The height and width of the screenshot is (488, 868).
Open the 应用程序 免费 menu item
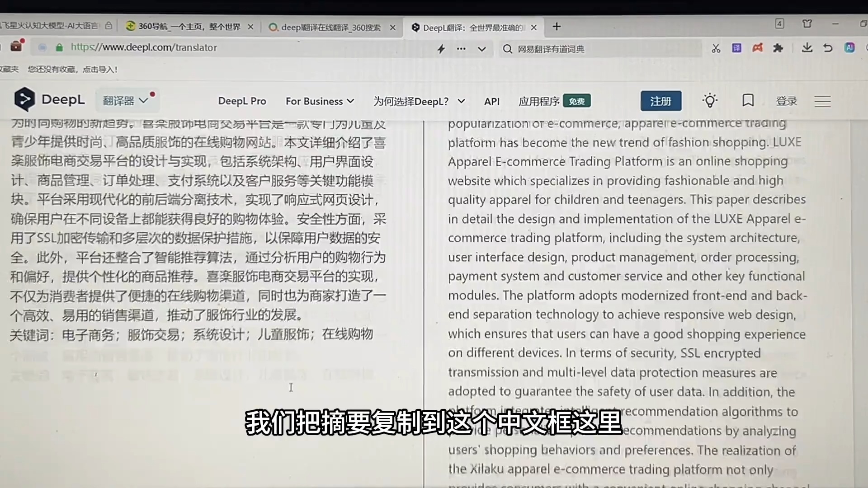554,101
